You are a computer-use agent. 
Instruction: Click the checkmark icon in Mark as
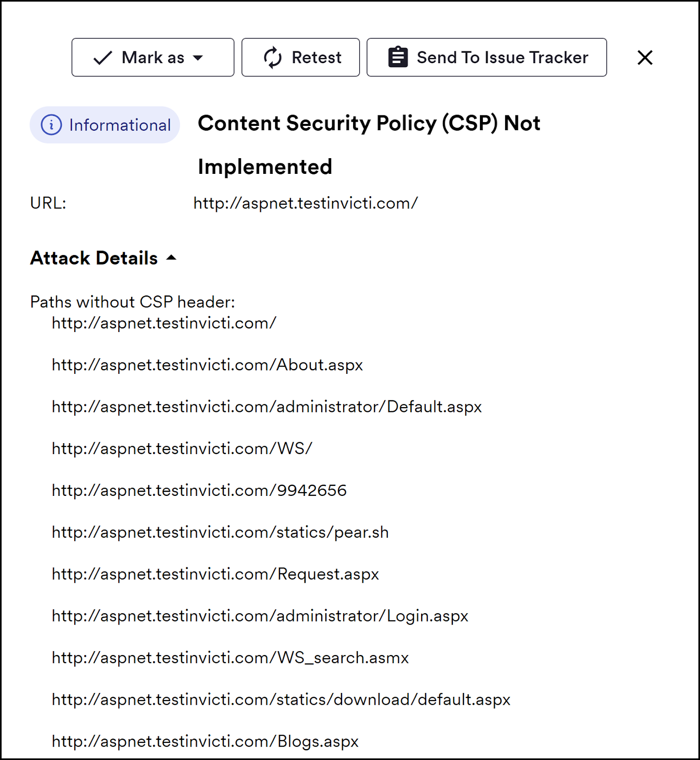coord(103,58)
